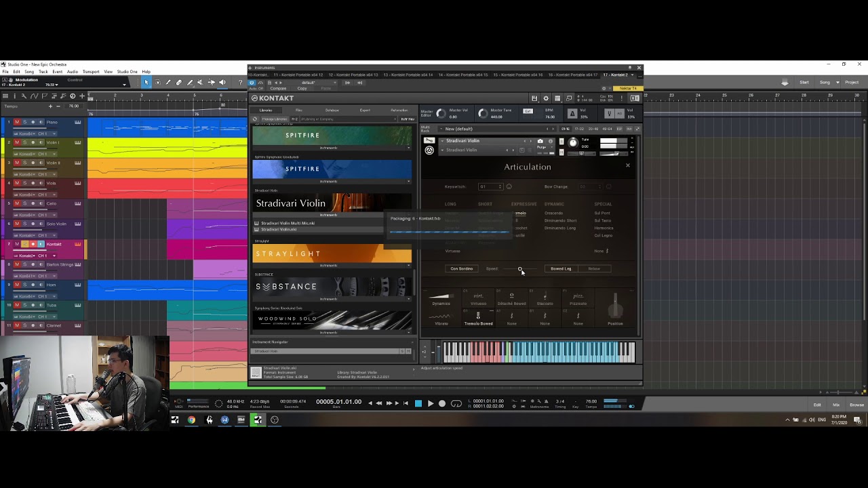Toggle Con Sordino in Articulation panel

[x=462, y=268]
